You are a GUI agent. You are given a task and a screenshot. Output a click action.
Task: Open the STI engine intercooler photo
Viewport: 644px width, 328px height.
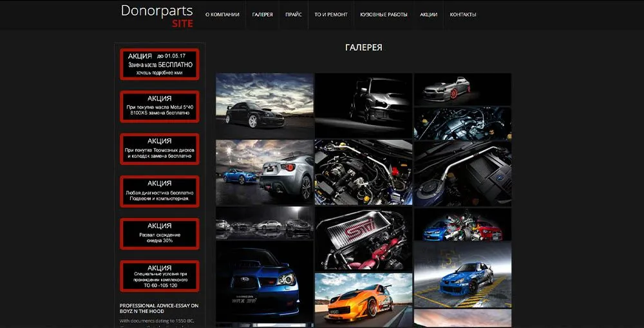pyautogui.click(x=363, y=239)
